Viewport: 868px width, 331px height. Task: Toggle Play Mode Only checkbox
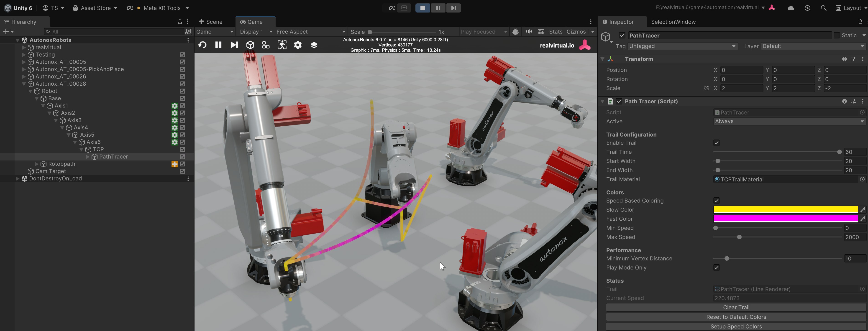point(716,268)
